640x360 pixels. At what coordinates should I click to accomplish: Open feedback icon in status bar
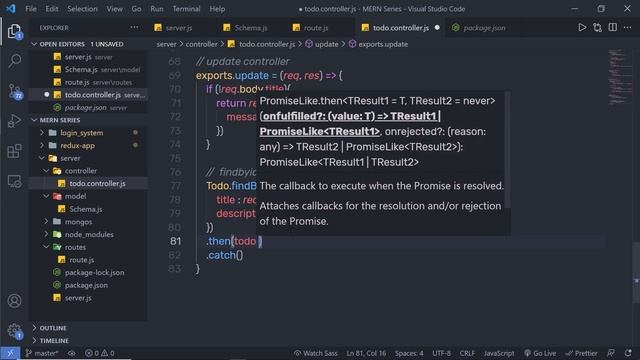[611, 353]
